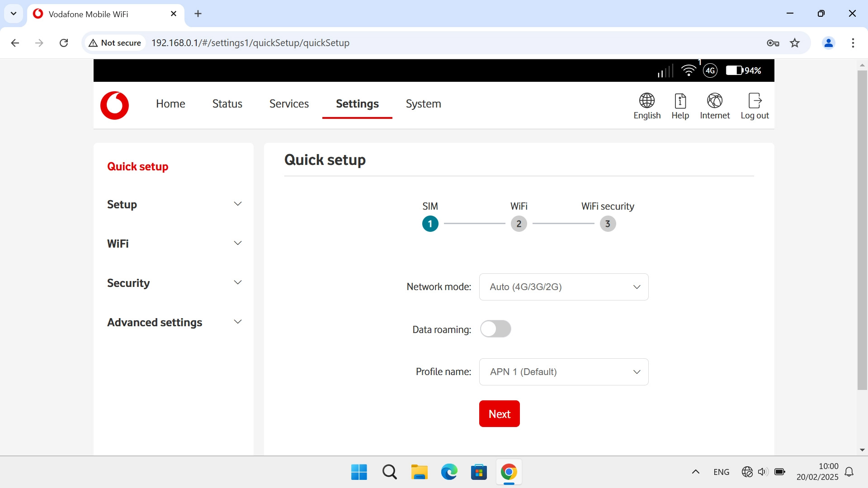Image resolution: width=868 pixels, height=488 pixels.
Task: Open the English language selector icon
Action: 646,100
